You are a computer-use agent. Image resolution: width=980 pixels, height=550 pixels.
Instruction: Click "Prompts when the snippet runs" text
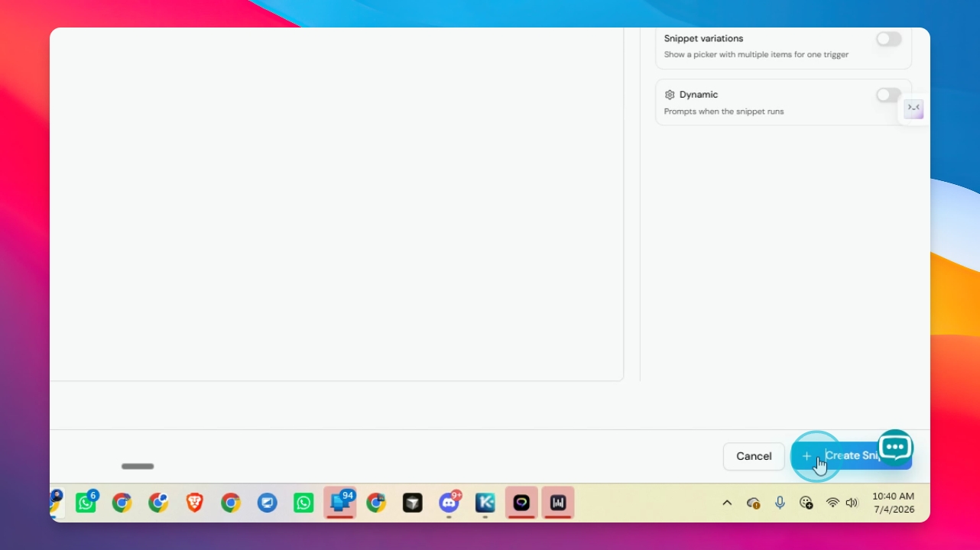(724, 112)
